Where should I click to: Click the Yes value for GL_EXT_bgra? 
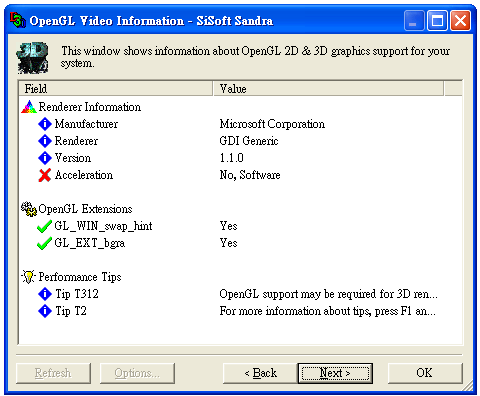[228, 243]
